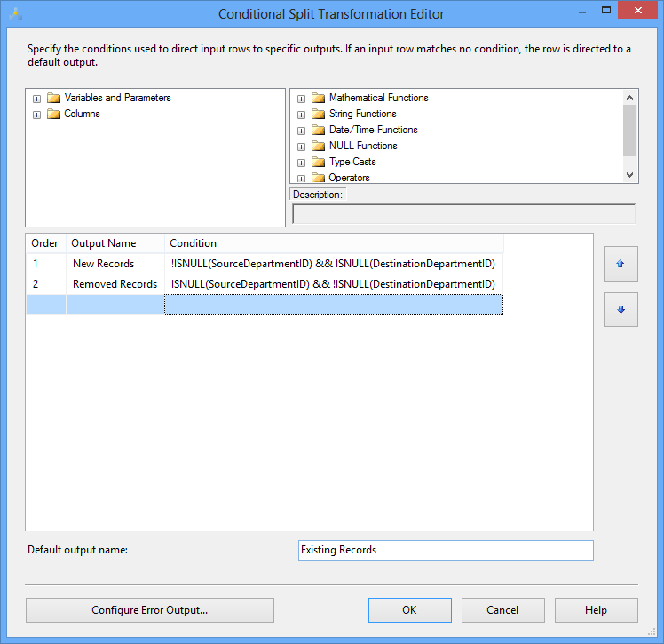Expand the NULL Functions node
Screen dimensions: 664x644
coord(301,147)
